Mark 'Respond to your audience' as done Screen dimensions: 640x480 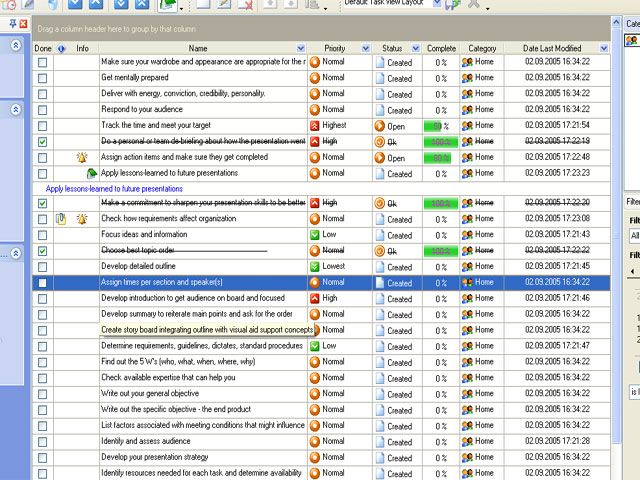point(42,110)
